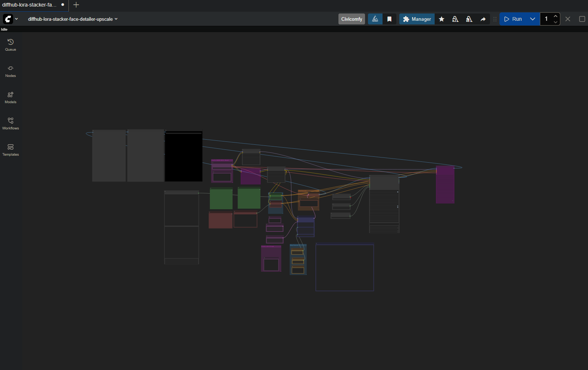Viewport: 588px width, 370px height.
Task: Open the Workflows panel
Action: [x=10, y=123]
